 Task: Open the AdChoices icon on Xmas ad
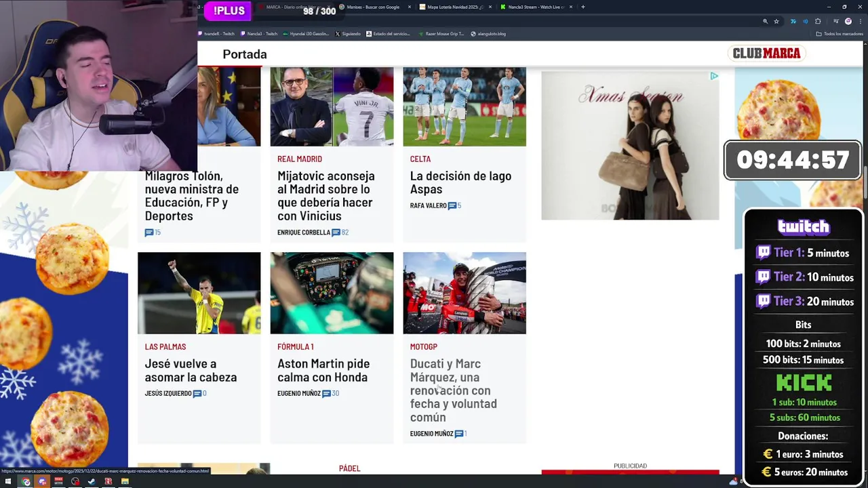point(714,76)
